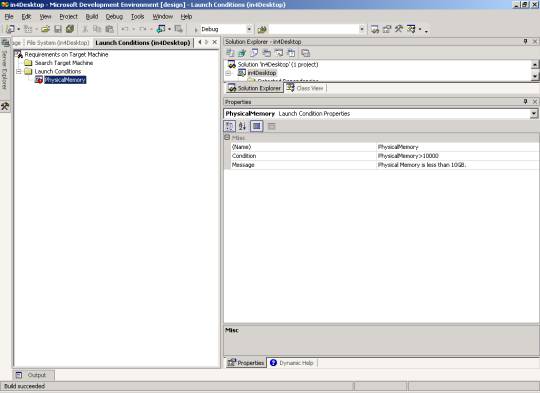540x393 pixels.
Task: Click the Toolbox hammer icon in the main toolbar
Action: pos(399,29)
